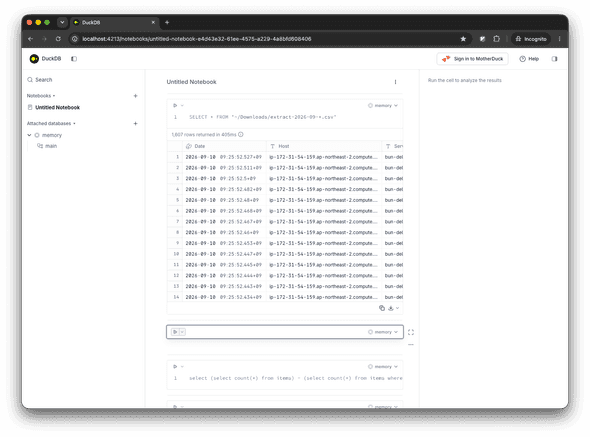Viewport: 590px width, 437px height.
Task: Click the host cell in row 7
Action: pyautogui.click(x=324, y=222)
